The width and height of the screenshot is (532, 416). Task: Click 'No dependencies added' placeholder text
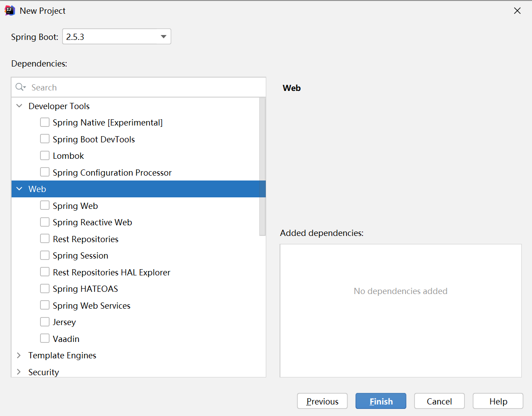pyautogui.click(x=400, y=291)
